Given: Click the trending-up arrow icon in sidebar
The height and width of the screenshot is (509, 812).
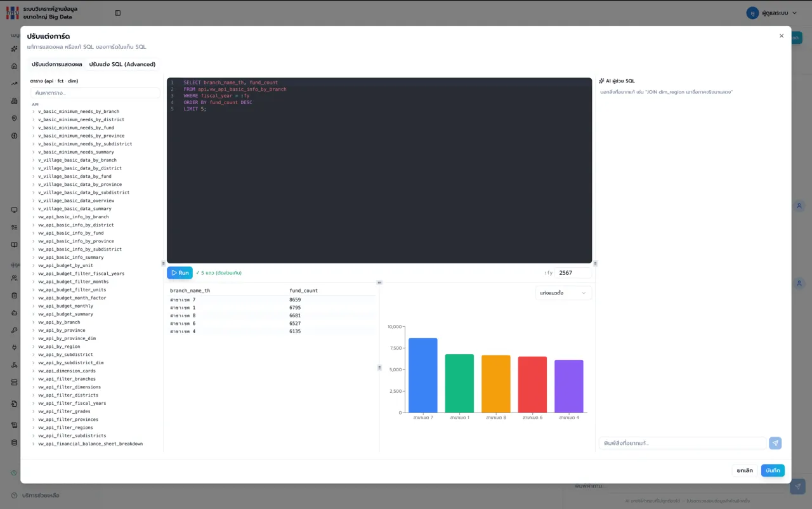Looking at the screenshot, I should coord(15,83).
